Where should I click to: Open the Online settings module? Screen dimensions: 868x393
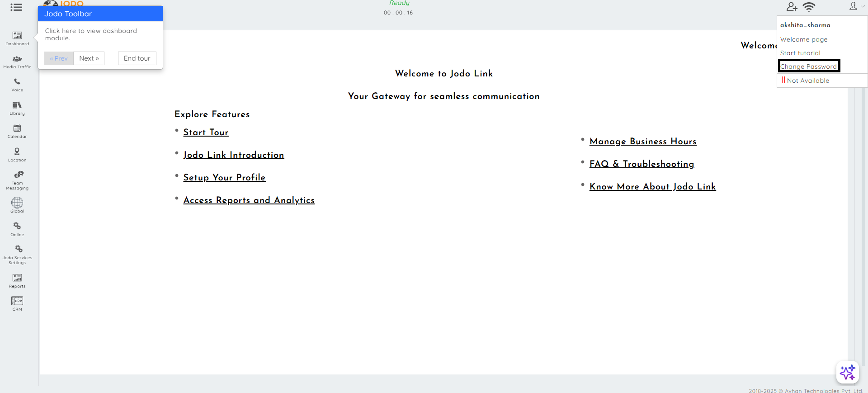coord(17,229)
